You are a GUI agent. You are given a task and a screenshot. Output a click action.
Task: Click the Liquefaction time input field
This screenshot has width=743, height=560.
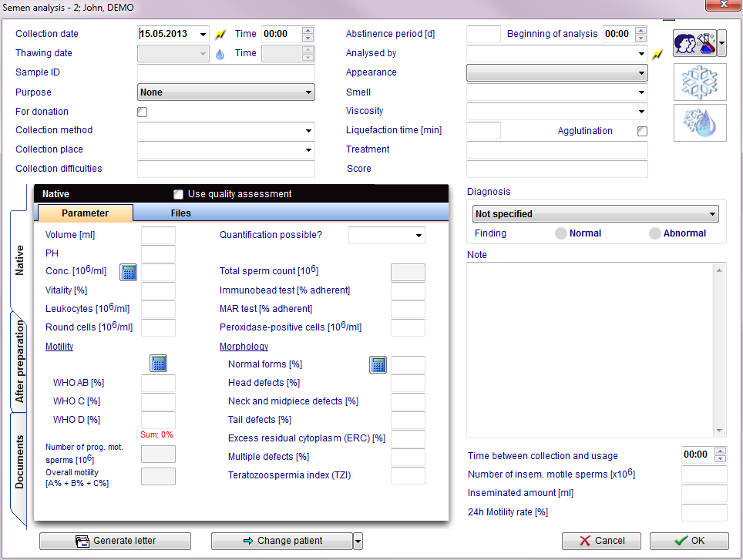tap(483, 131)
